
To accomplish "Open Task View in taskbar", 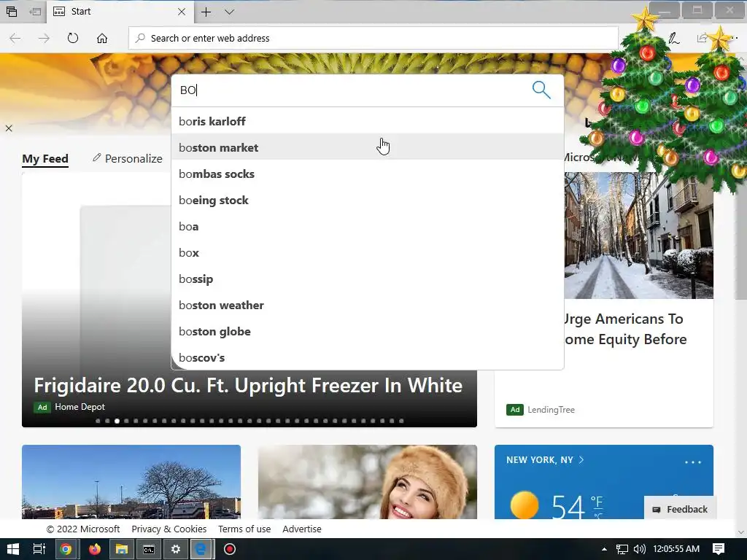I will tap(39, 549).
